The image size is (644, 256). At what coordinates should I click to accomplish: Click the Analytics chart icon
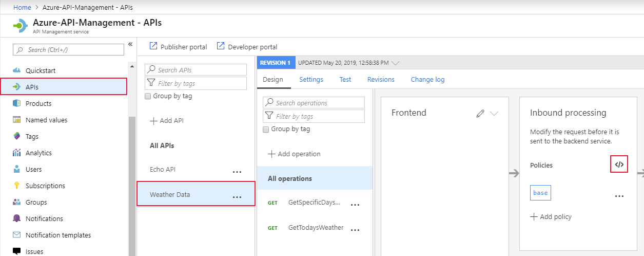click(x=16, y=153)
